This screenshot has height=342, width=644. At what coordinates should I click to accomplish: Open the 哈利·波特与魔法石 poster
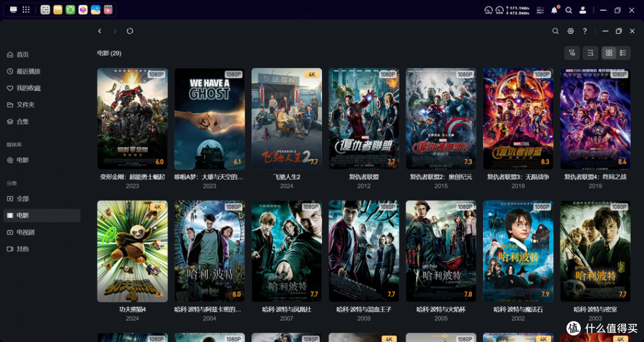(518, 251)
